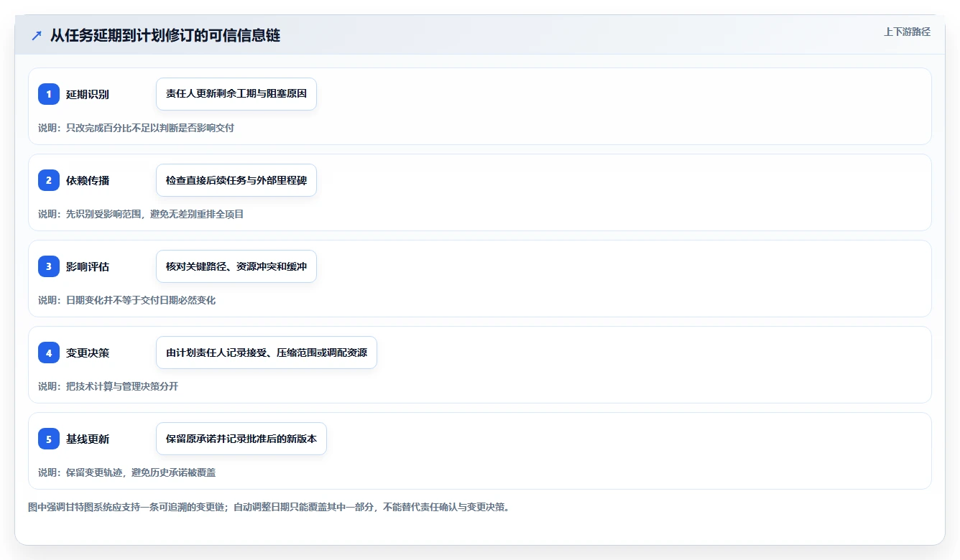This screenshot has height=560, width=960.
Task: Click the 保留原承诺并记录批准后的新版本 box
Action: 241,439
